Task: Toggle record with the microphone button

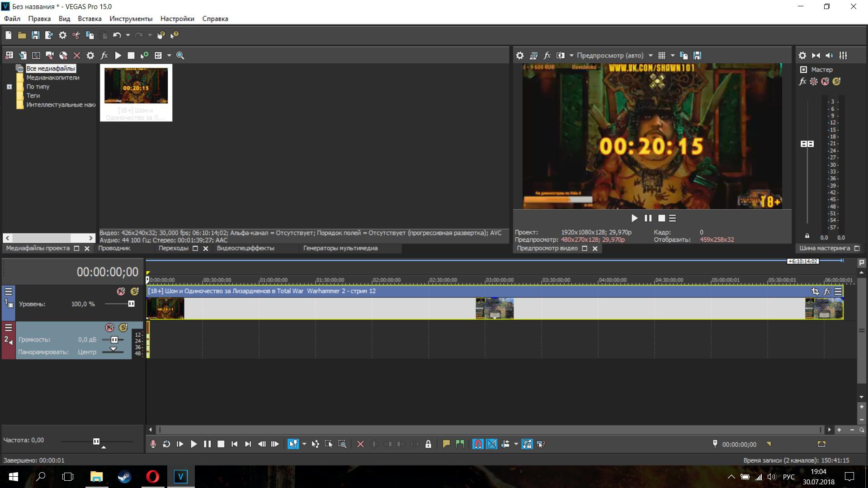Action: coord(153,444)
